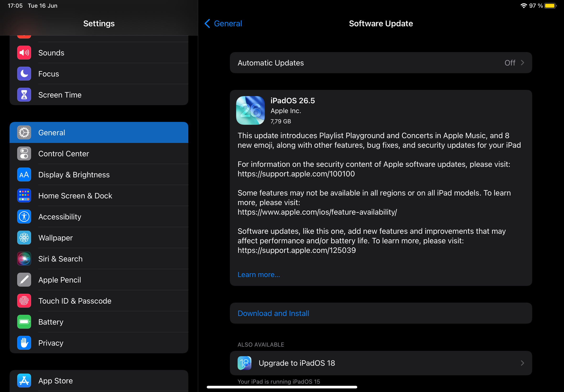Tap Upgrade to iPadOS 18
The height and width of the screenshot is (392, 564).
pos(381,363)
